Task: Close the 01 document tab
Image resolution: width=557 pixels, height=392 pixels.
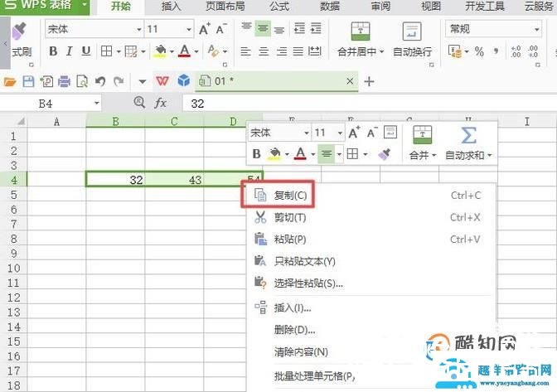Action: click(x=350, y=81)
